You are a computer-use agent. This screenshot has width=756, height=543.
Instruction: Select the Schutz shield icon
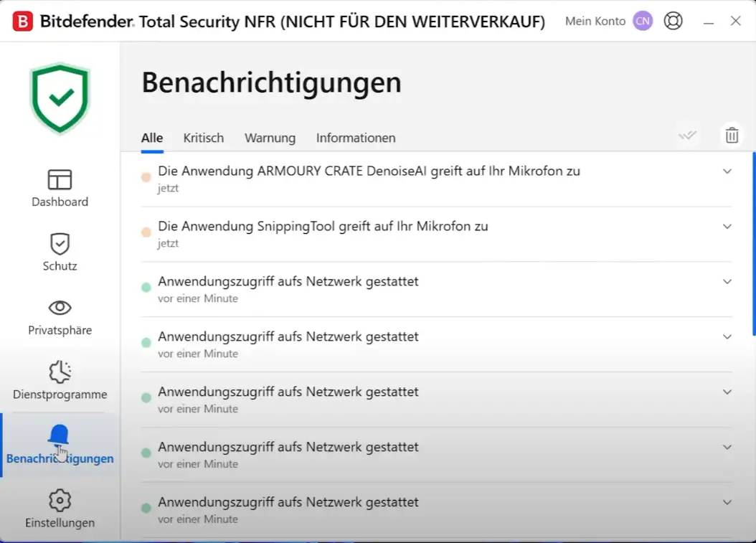pyautogui.click(x=60, y=244)
